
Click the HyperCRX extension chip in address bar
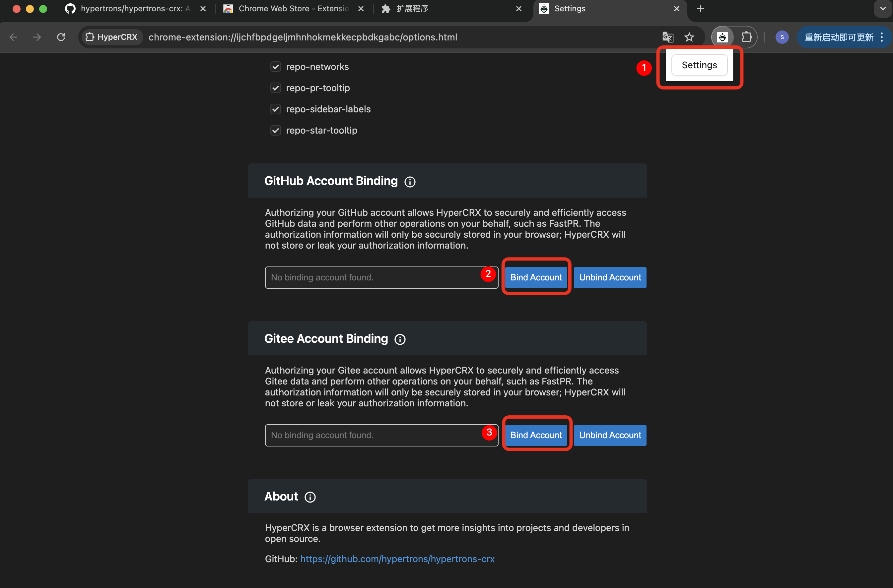[112, 37]
